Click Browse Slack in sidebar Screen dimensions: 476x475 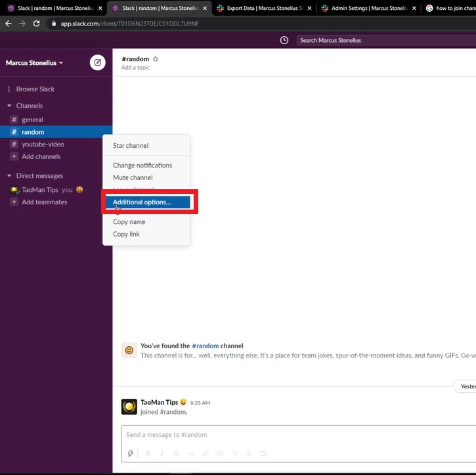[x=35, y=89]
